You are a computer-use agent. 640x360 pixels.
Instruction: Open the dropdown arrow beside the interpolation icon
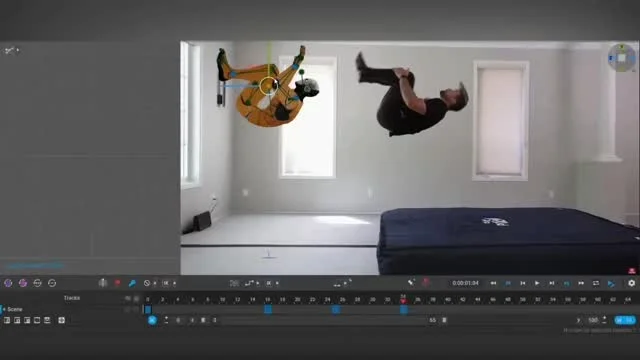(x=257, y=283)
